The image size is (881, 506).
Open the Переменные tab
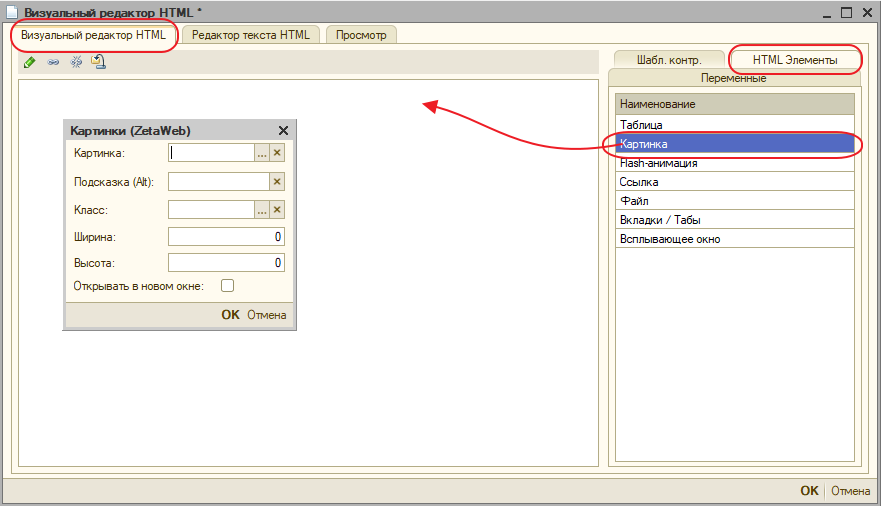coord(734,78)
